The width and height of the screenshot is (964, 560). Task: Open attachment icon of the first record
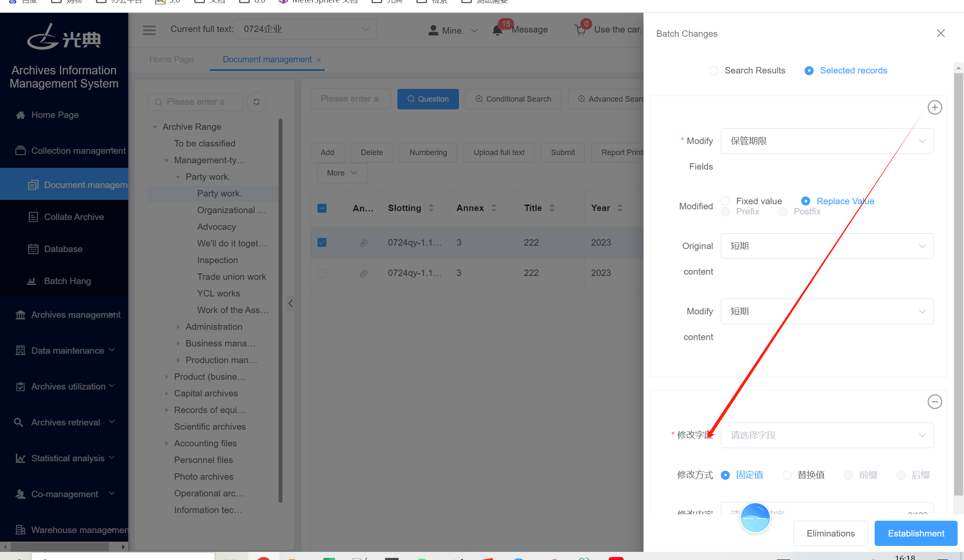[x=364, y=243]
